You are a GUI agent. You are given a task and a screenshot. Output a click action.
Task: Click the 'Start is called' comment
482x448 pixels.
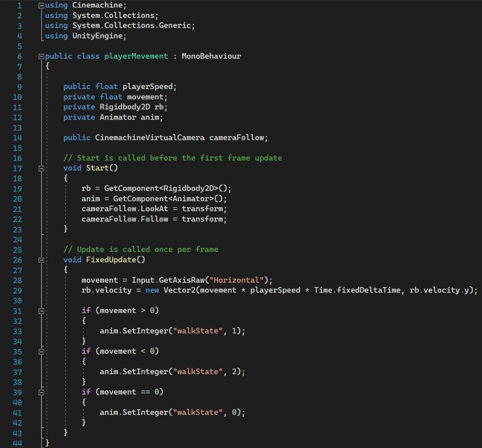pos(172,158)
